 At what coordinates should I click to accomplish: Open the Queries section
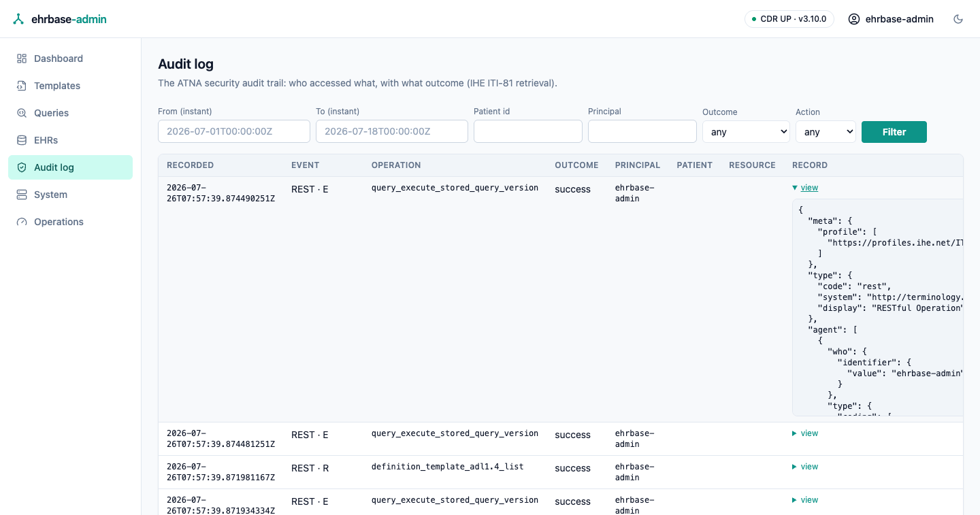[x=71, y=113]
